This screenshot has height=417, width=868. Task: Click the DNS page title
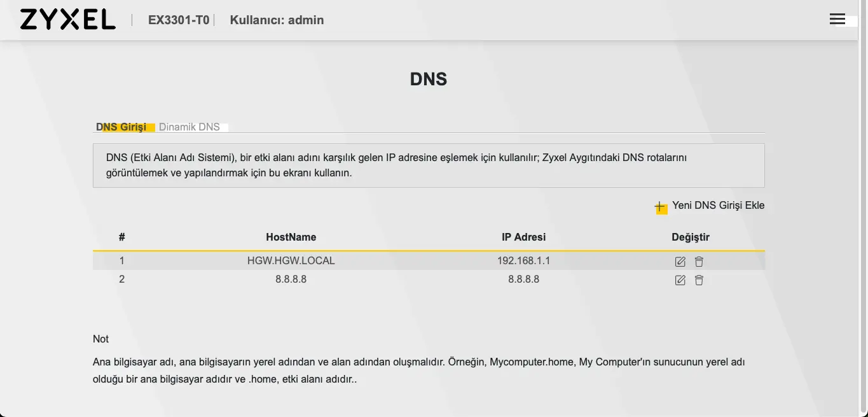(429, 79)
